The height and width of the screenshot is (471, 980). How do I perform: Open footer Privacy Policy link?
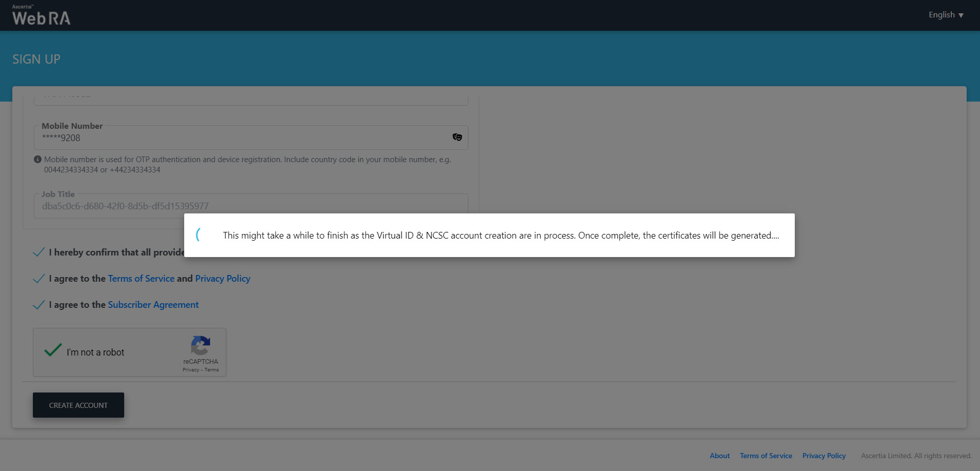(x=824, y=456)
